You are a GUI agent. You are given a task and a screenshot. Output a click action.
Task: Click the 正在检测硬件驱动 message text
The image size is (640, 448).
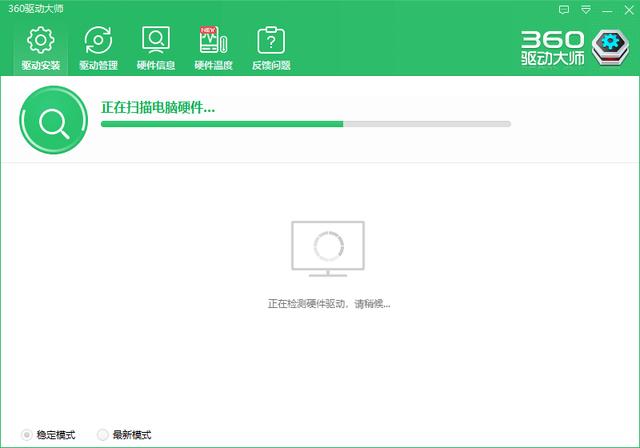click(x=329, y=304)
